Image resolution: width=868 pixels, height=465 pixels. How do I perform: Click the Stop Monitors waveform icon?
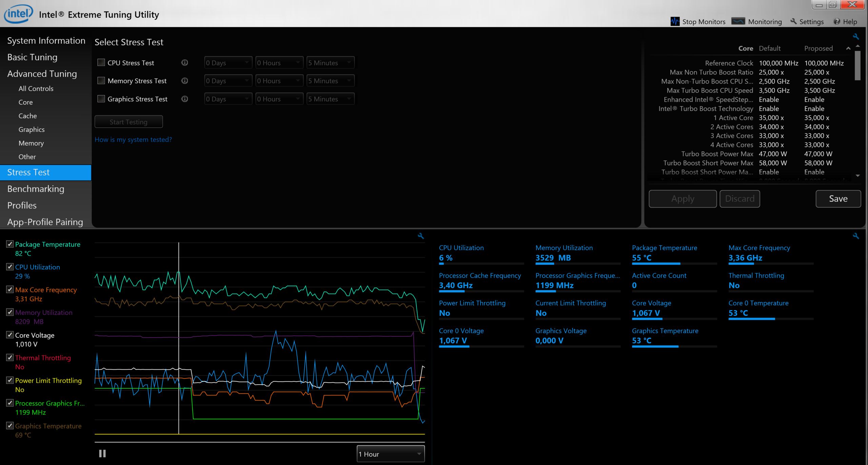tap(675, 21)
